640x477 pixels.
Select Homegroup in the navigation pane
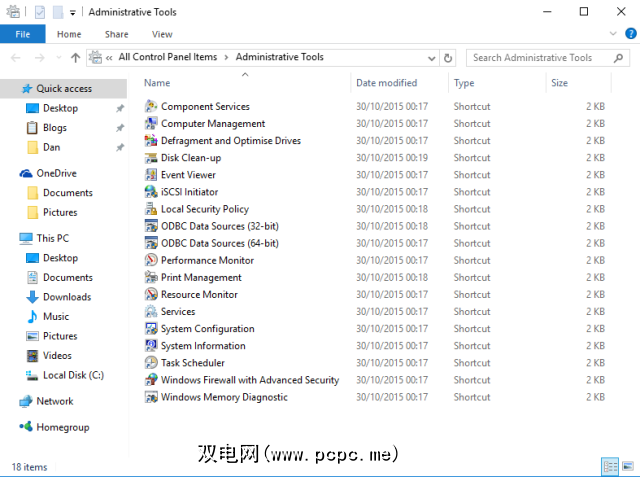click(63, 428)
